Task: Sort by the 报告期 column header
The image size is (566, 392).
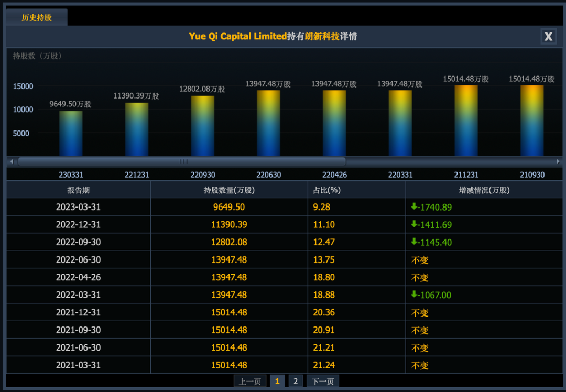Action: [x=78, y=190]
